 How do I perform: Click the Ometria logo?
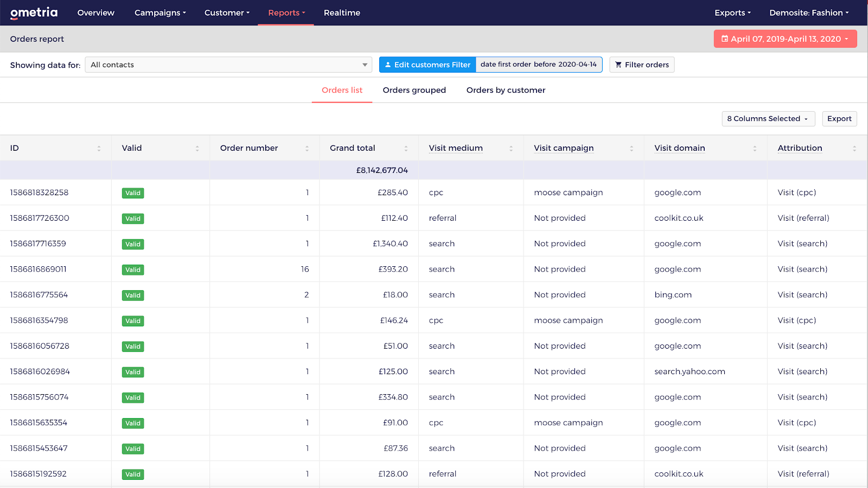coord(34,12)
